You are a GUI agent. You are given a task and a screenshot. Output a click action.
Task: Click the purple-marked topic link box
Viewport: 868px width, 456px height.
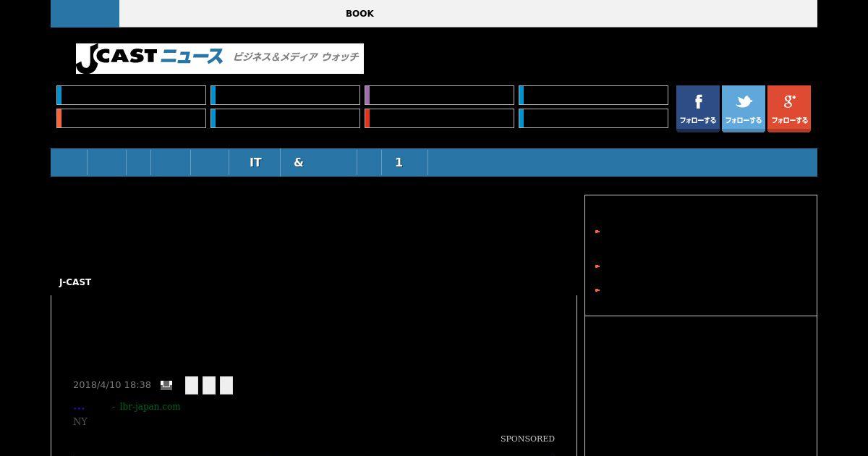tap(439, 95)
